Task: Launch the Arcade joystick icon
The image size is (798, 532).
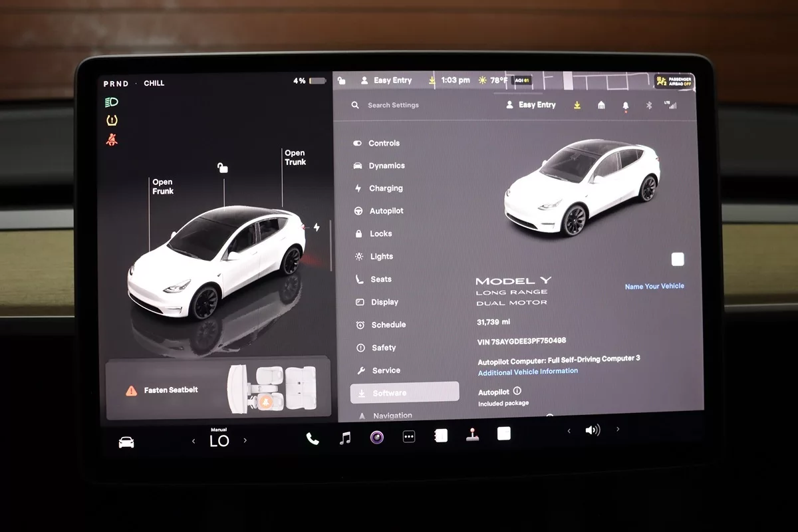Action: click(472, 436)
